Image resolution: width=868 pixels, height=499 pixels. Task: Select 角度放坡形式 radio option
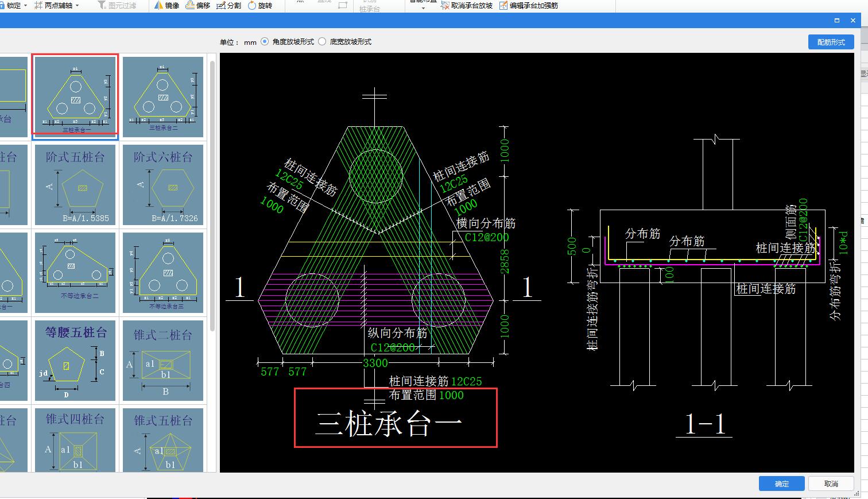point(265,41)
